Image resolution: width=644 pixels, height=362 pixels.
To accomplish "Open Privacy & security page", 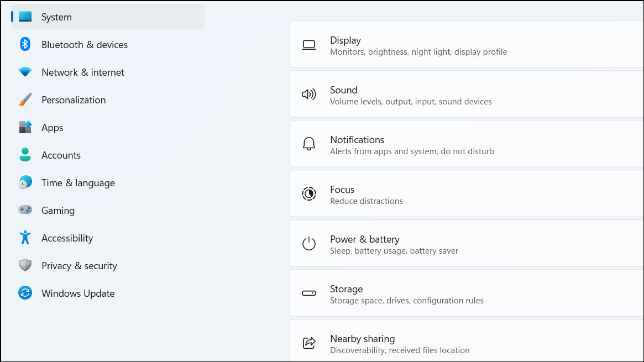I will [108, 265].
